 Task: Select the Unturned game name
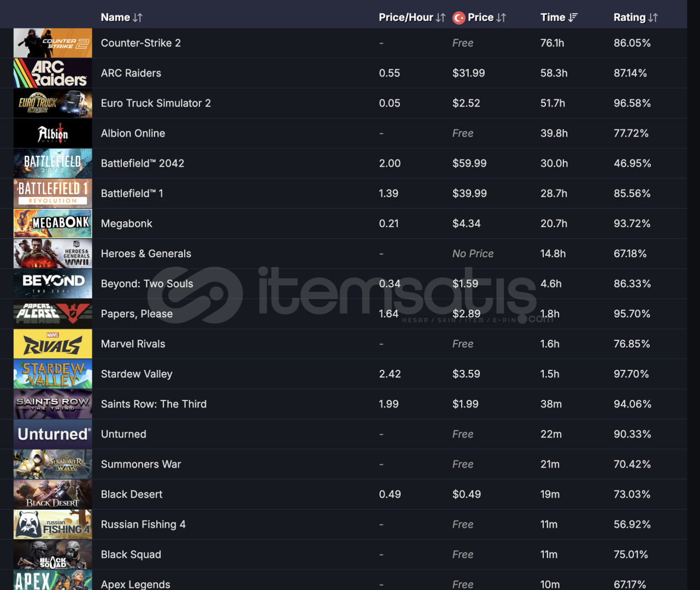point(123,434)
